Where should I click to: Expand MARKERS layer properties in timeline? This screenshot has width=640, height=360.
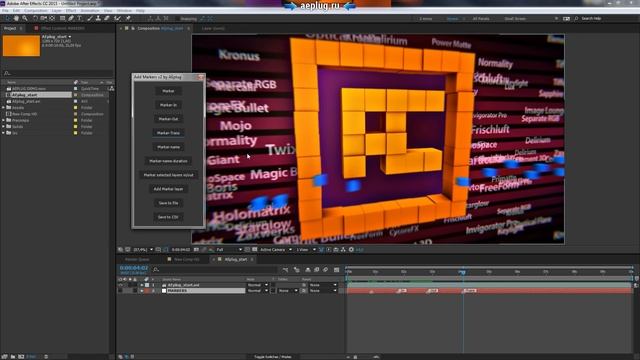tap(142, 291)
